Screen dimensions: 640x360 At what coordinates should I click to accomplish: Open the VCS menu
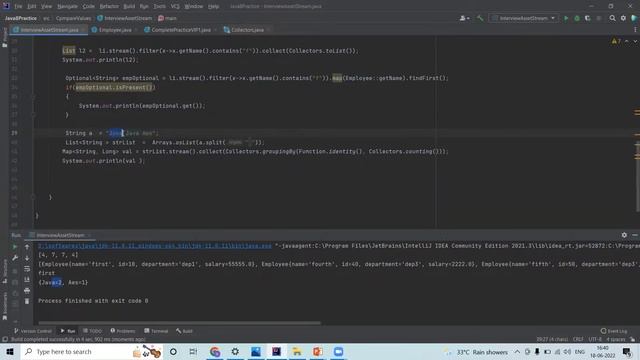(x=175, y=7)
